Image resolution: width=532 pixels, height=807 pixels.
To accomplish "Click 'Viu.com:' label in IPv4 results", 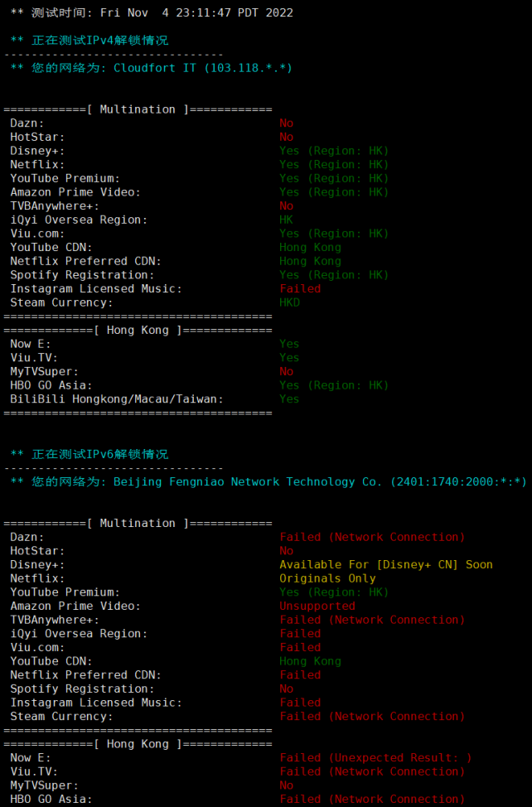I will pos(37,234).
